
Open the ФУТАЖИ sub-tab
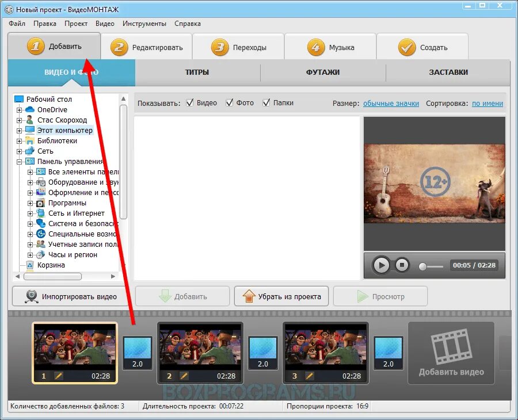tap(323, 72)
